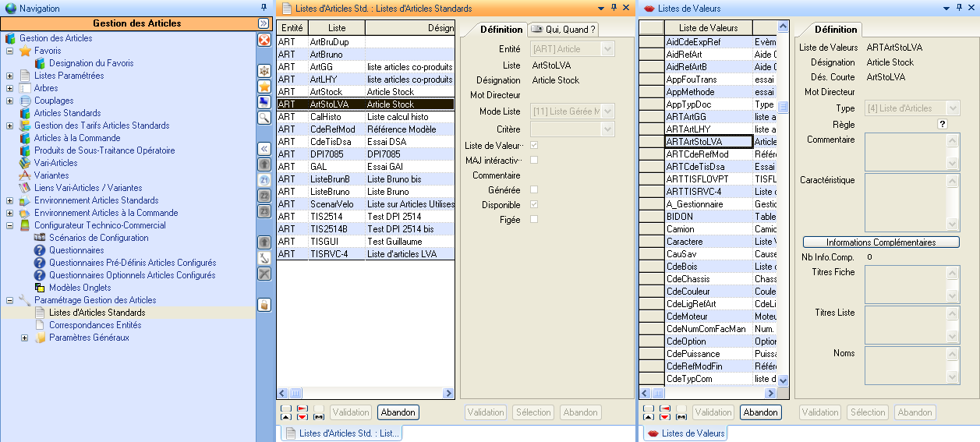Collapse the Configurateur Technico-Commercial node

pos(9,225)
